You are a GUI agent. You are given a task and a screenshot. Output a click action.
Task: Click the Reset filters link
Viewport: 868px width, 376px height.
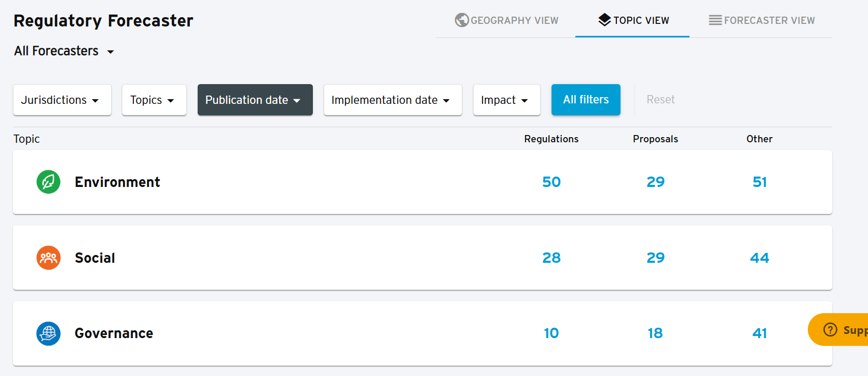pyautogui.click(x=660, y=100)
